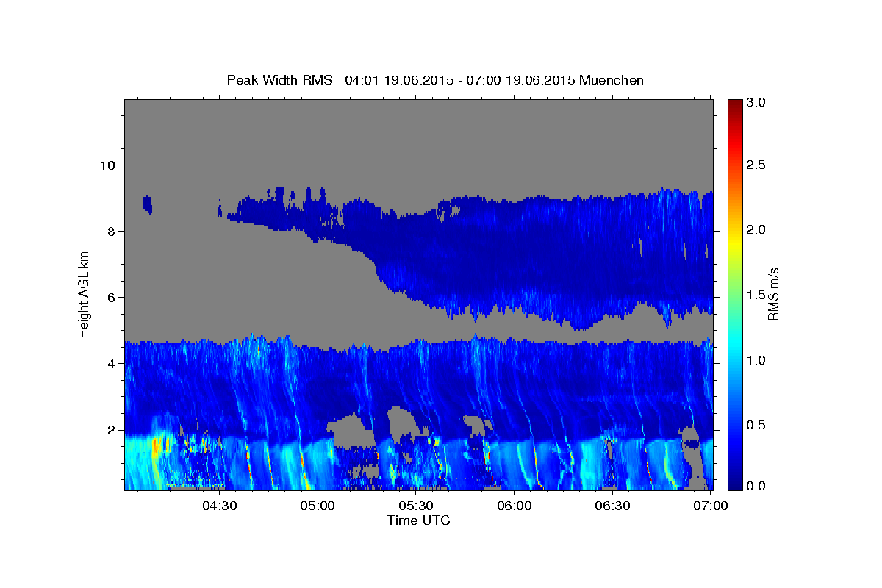Click the plot title 'Peak Width RMS'
Image resolution: width=882 pixels, height=588 pixels.
pos(279,79)
